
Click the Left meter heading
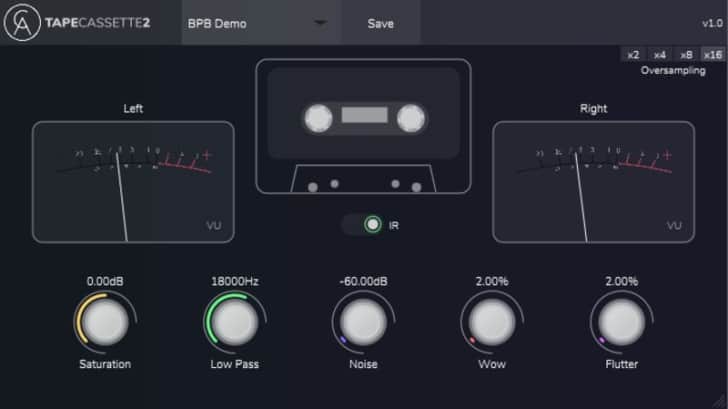(133, 109)
